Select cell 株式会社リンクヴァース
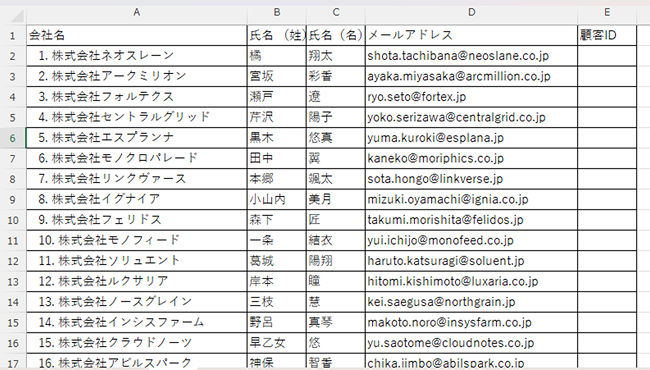 (x=137, y=179)
